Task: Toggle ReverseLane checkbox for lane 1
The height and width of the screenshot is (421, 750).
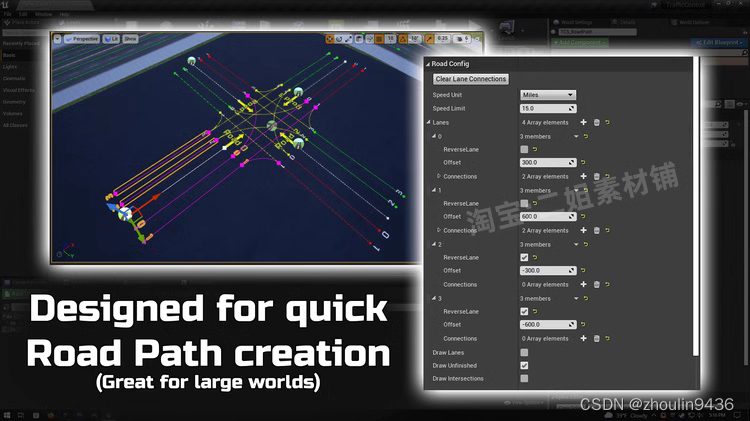Action: [x=524, y=203]
